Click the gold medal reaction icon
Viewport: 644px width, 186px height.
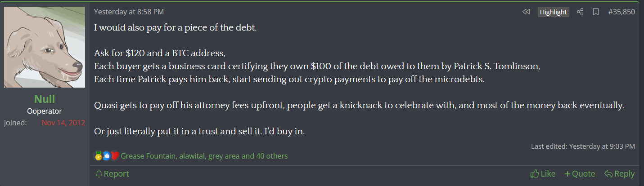click(x=99, y=156)
